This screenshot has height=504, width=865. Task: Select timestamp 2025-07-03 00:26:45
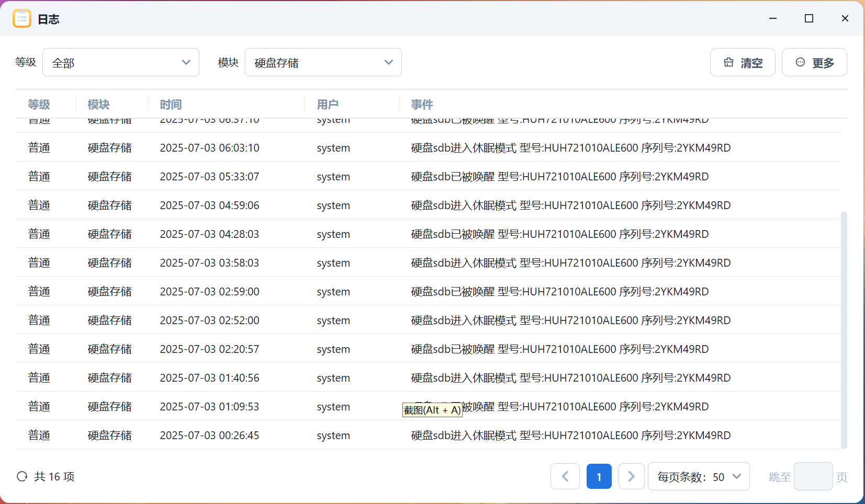(209, 436)
